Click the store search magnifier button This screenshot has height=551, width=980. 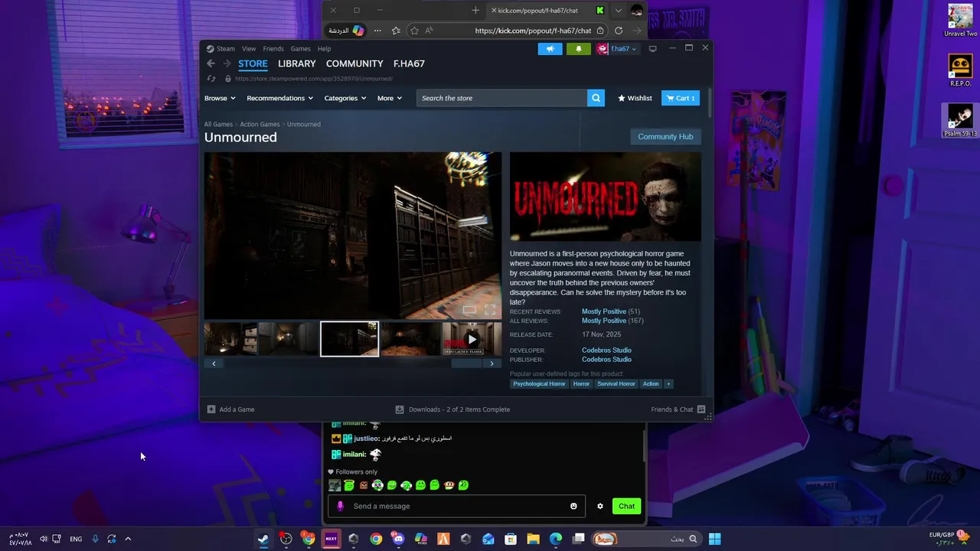tap(596, 98)
